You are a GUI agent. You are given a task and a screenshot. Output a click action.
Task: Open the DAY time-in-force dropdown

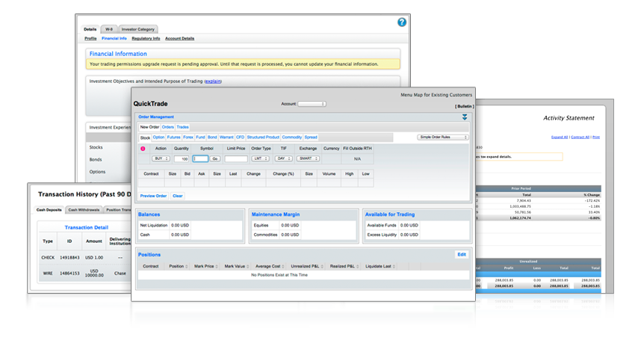tap(283, 158)
